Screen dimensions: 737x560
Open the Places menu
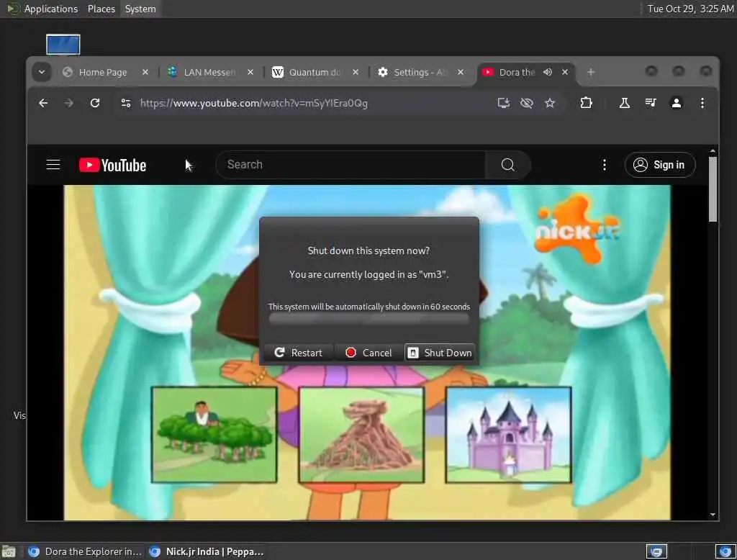(x=101, y=9)
